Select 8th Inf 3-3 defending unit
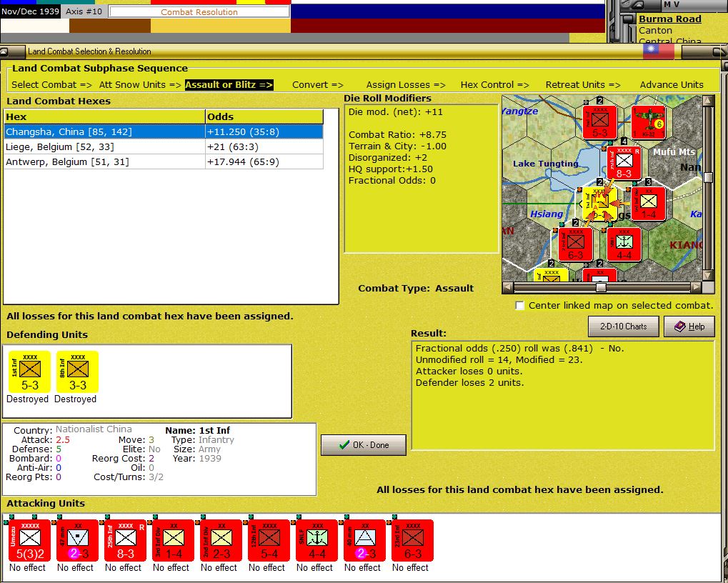The image size is (728, 583). pyautogui.click(x=78, y=372)
